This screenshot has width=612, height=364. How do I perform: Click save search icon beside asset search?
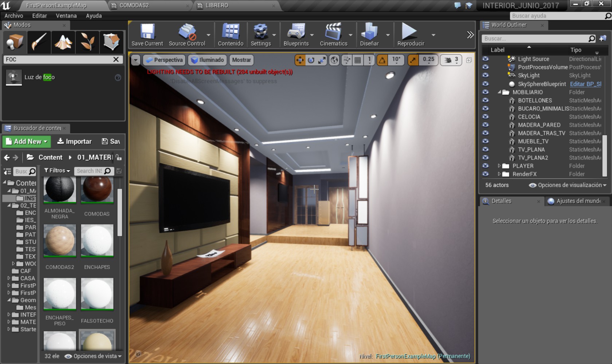click(119, 171)
